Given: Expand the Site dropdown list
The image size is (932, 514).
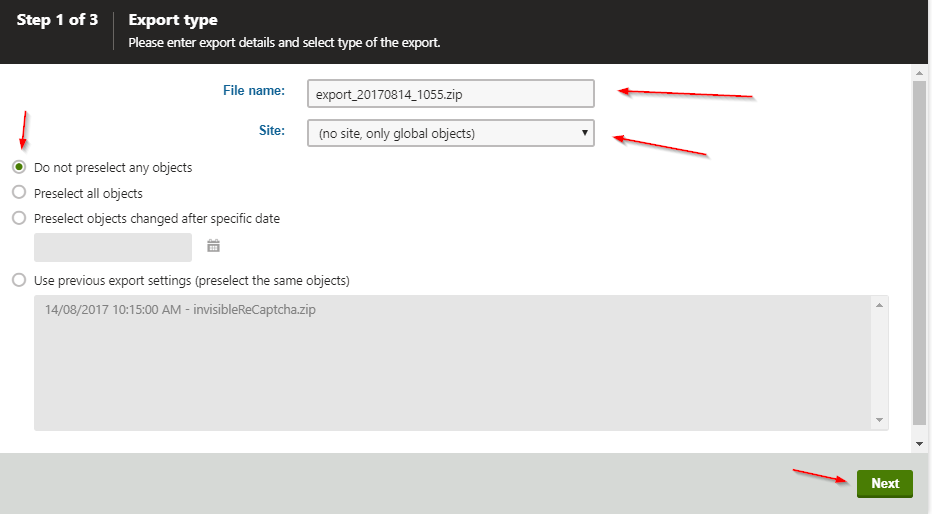Looking at the screenshot, I should pos(450,133).
